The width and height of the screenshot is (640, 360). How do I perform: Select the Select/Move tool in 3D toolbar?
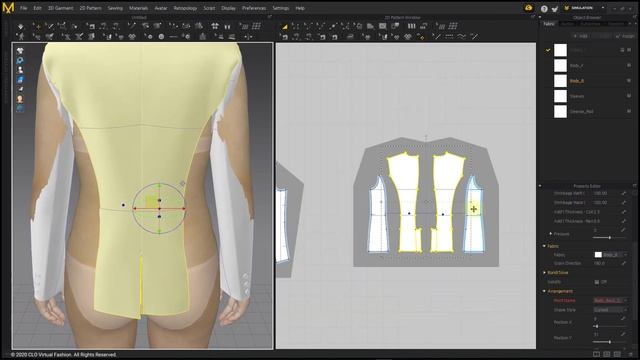[x=37, y=27]
